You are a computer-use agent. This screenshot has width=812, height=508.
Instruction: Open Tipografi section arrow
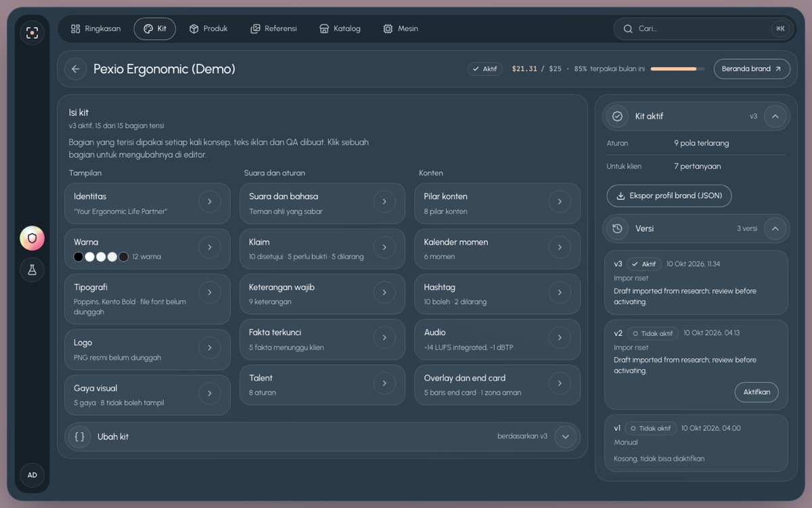210,293
